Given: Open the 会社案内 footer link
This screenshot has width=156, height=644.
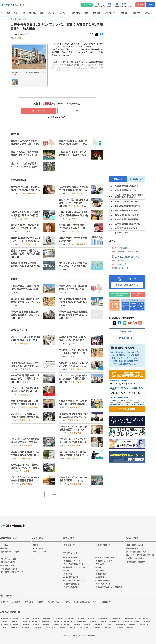Looking at the screenshot, I should coord(4,545).
